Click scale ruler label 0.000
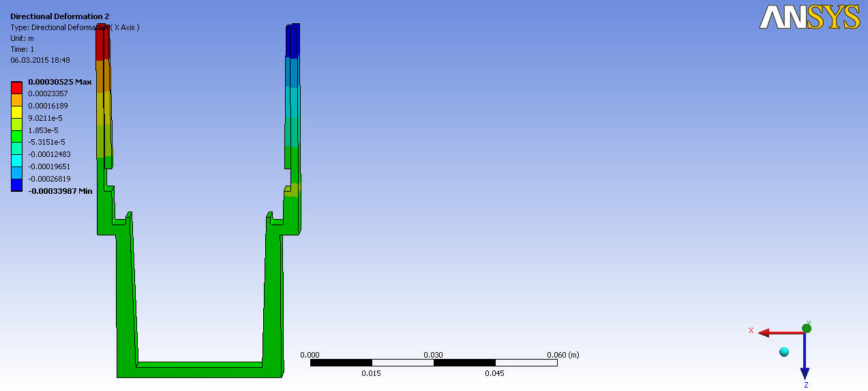The image size is (868, 391). click(310, 355)
